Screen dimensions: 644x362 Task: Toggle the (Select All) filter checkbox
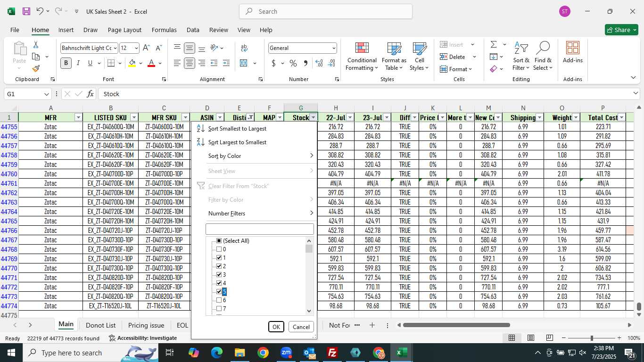pyautogui.click(x=219, y=241)
